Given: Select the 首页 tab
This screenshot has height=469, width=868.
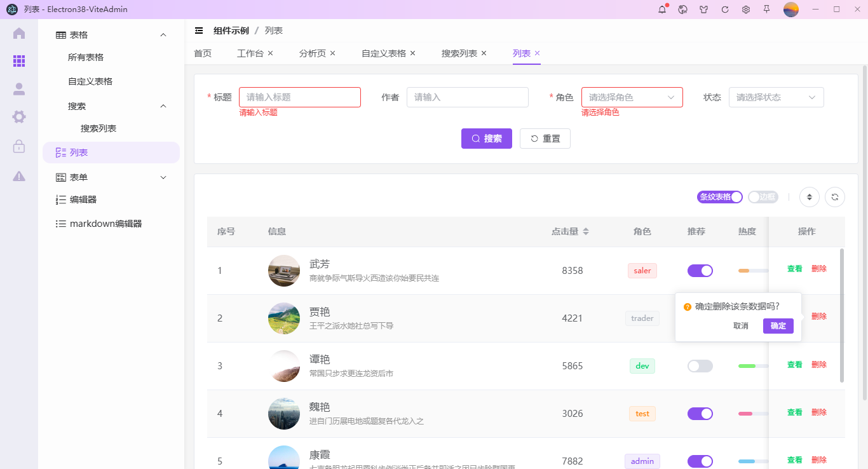Looking at the screenshot, I should click(x=203, y=53).
